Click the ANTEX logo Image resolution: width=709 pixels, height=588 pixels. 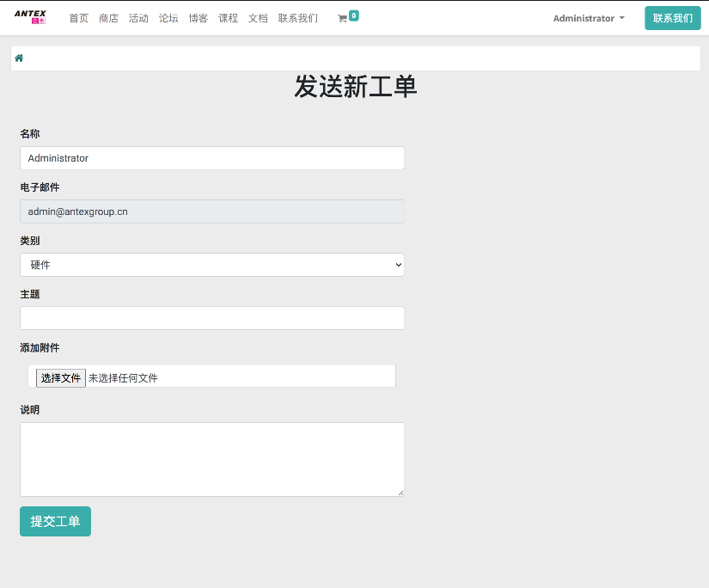point(30,17)
